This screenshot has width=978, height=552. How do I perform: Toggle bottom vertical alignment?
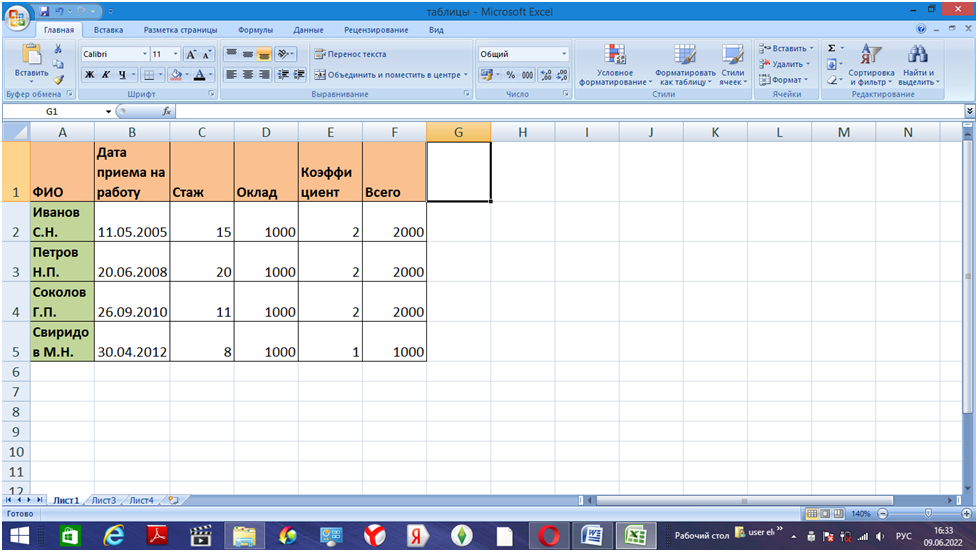point(264,54)
